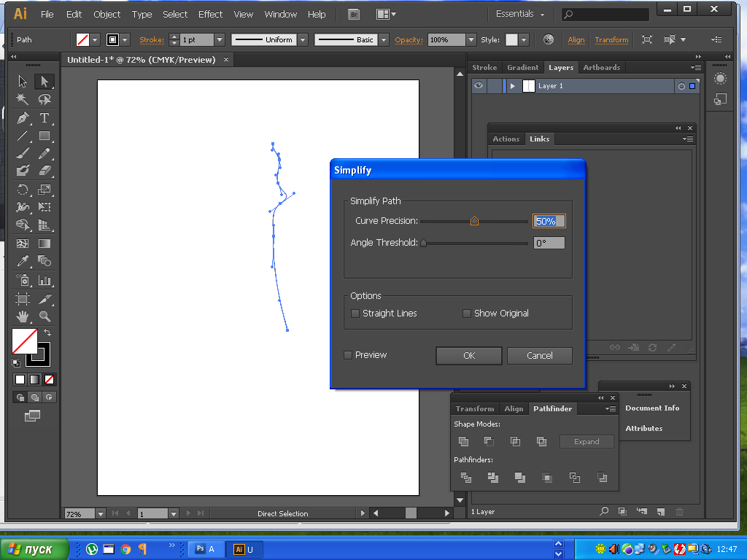Expand Layer 1 disclosure triangle
The height and width of the screenshot is (560, 747).
(x=513, y=86)
